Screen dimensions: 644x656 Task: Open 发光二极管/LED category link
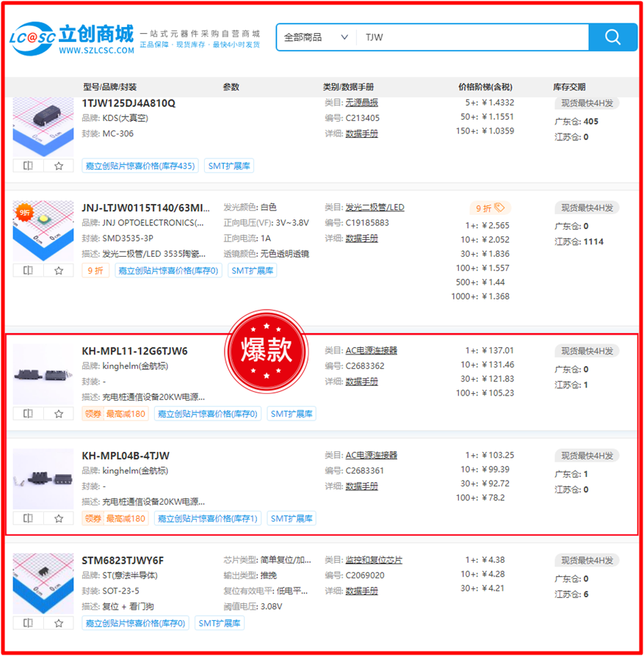[x=375, y=208]
